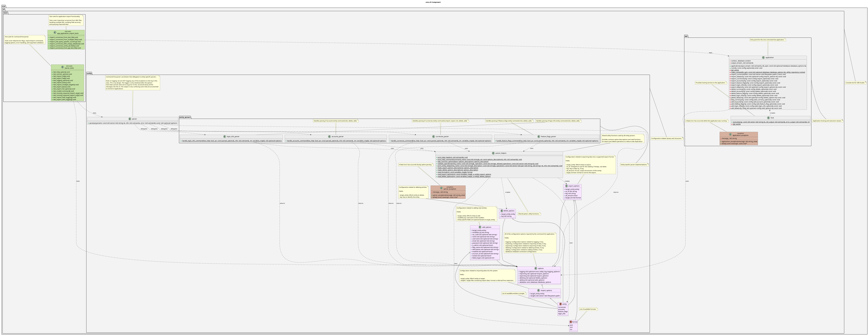This screenshot has height=335, width=868.
Task: Click app_application_import_tests class circle icon
Action: point(55,32)
